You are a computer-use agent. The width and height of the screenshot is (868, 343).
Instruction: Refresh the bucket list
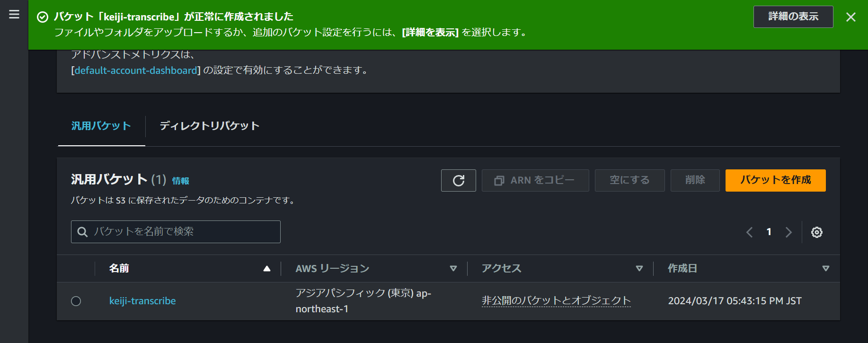(x=459, y=180)
